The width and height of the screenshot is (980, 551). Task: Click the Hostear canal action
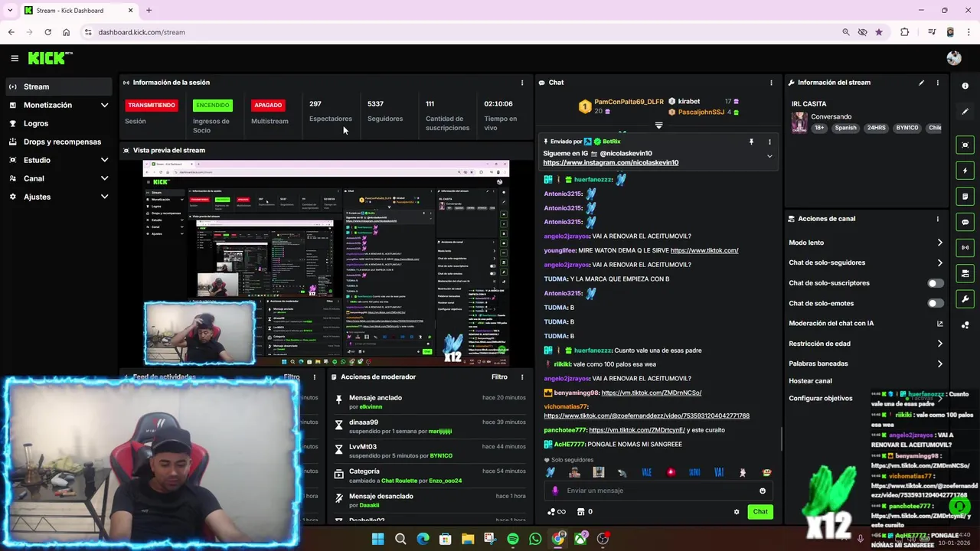point(810,381)
